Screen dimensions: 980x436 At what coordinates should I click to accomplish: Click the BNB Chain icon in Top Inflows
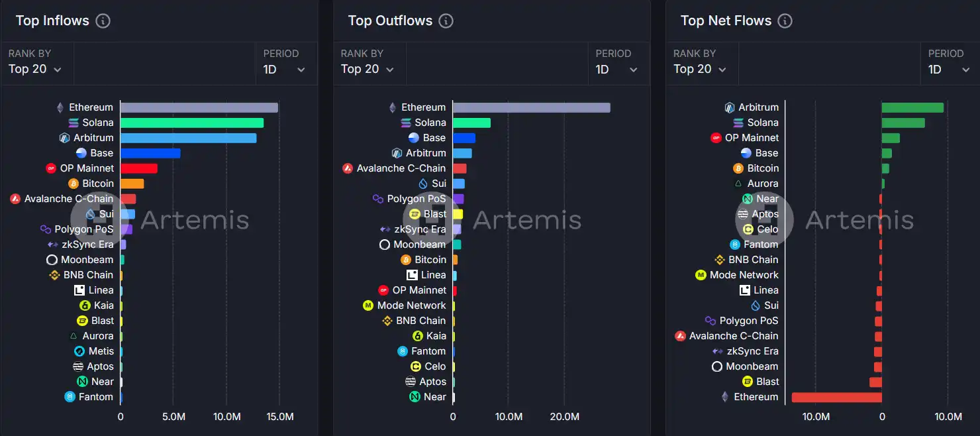(x=54, y=275)
